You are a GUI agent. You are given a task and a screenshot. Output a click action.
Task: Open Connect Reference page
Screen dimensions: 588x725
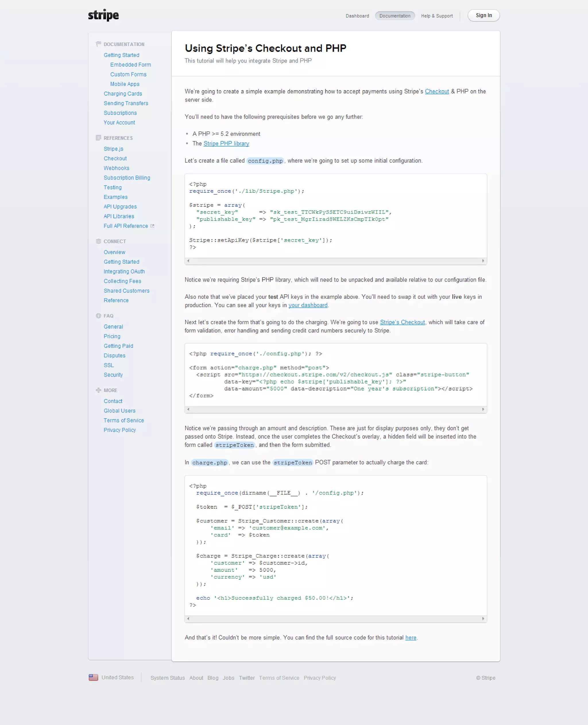pos(116,300)
